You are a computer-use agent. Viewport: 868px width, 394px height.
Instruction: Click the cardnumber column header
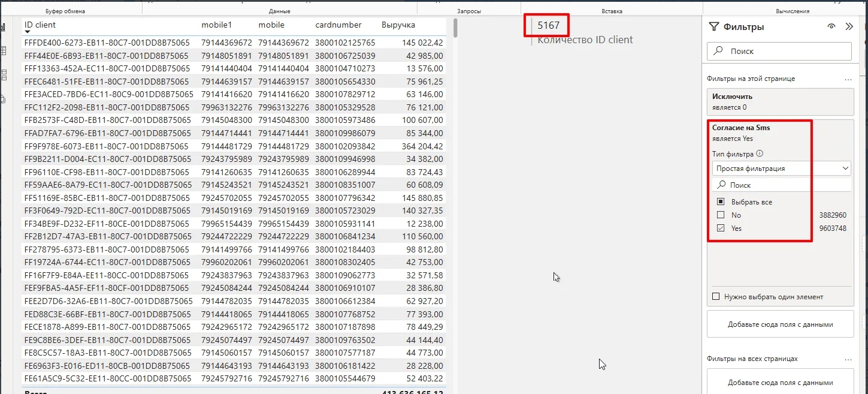(338, 25)
